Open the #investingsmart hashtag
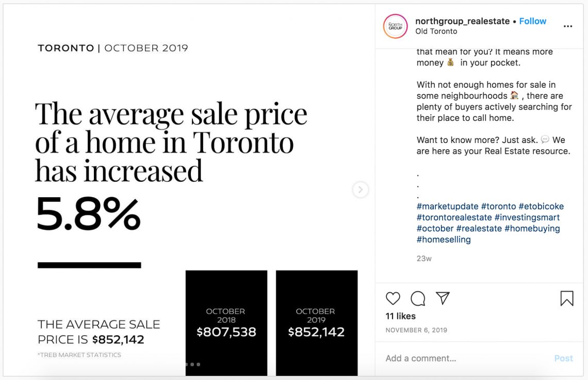The width and height of the screenshot is (588, 380). [x=527, y=217]
